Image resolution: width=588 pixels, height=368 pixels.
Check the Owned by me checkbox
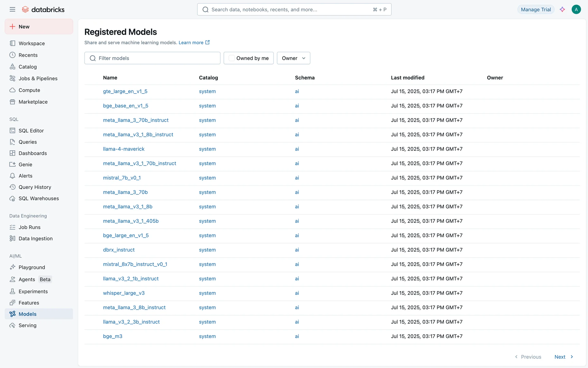click(232, 58)
